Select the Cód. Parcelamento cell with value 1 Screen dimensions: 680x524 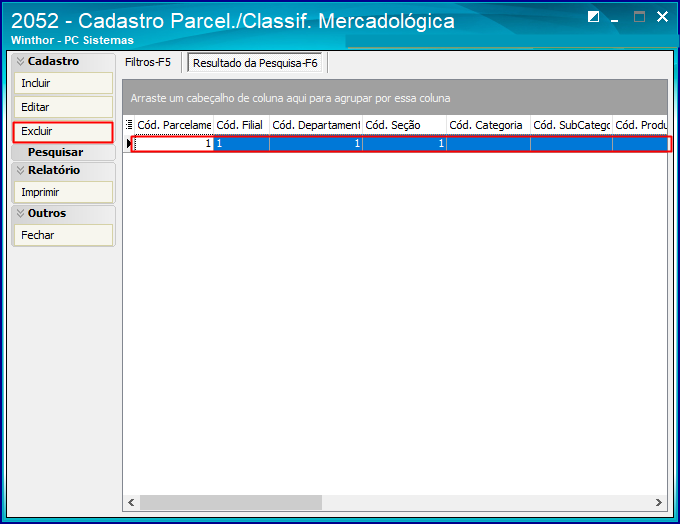[174, 144]
